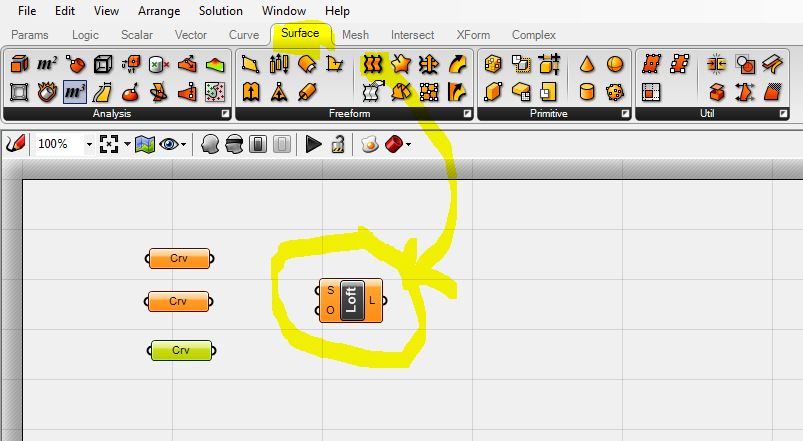Switch to the XForm tab

(473, 35)
